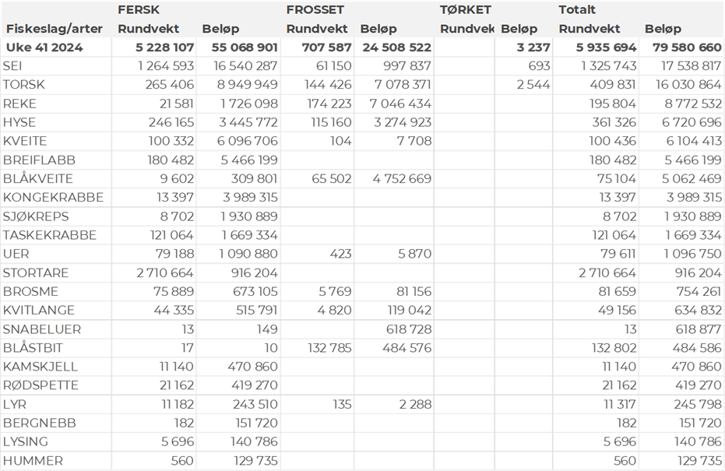Screen dimensions: 725x471
Task: Click Rundvekt header under FERSK
Action: 150,29
